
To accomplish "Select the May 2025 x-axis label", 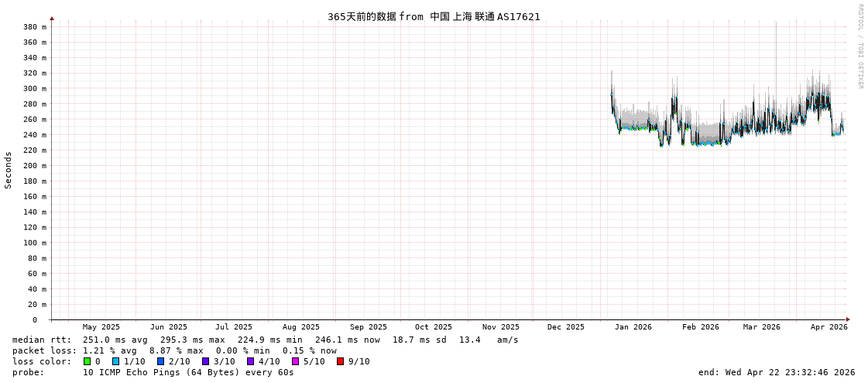I will [101, 327].
